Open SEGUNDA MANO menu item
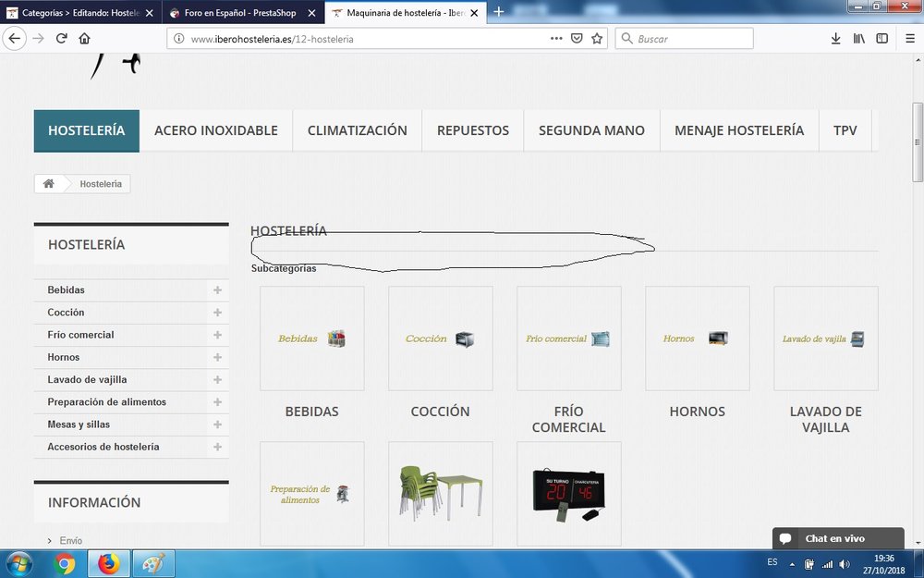Image resolution: width=924 pixels, height=578 pixels. pyautogui.click(x=591, y=131)
